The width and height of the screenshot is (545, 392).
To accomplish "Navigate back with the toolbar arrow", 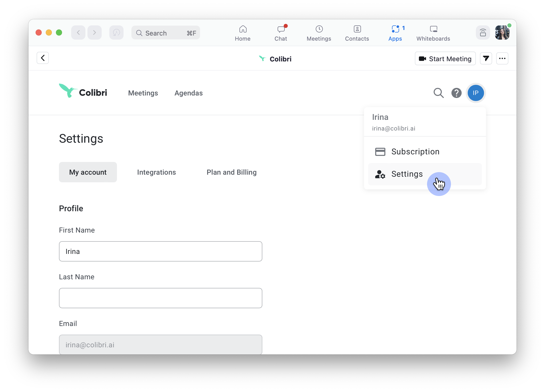I will (78, 32).
